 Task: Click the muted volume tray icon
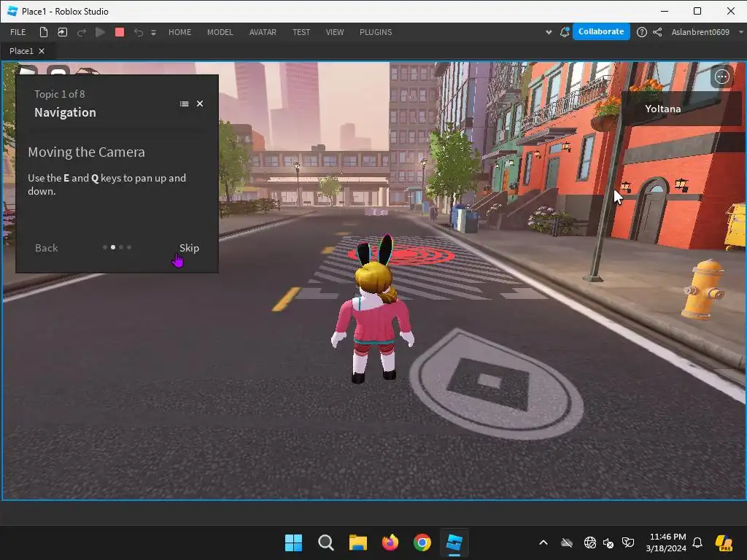(x=608, y=542)
